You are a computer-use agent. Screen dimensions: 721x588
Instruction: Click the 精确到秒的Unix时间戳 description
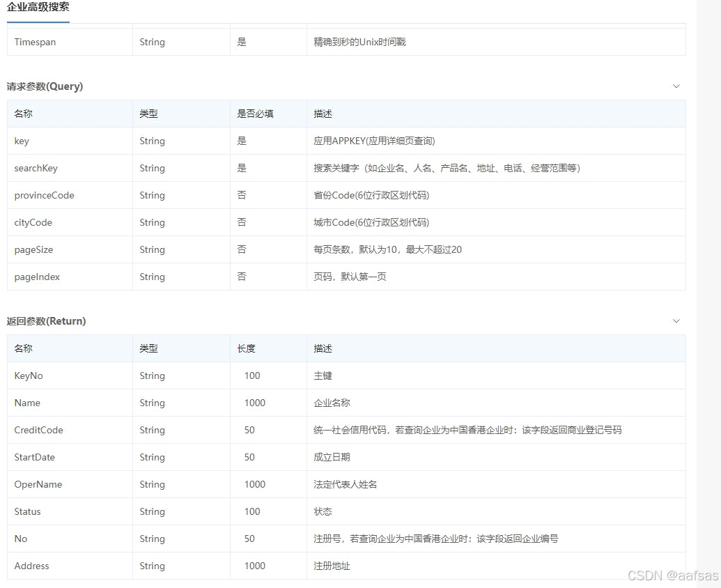tap(359, 42)
